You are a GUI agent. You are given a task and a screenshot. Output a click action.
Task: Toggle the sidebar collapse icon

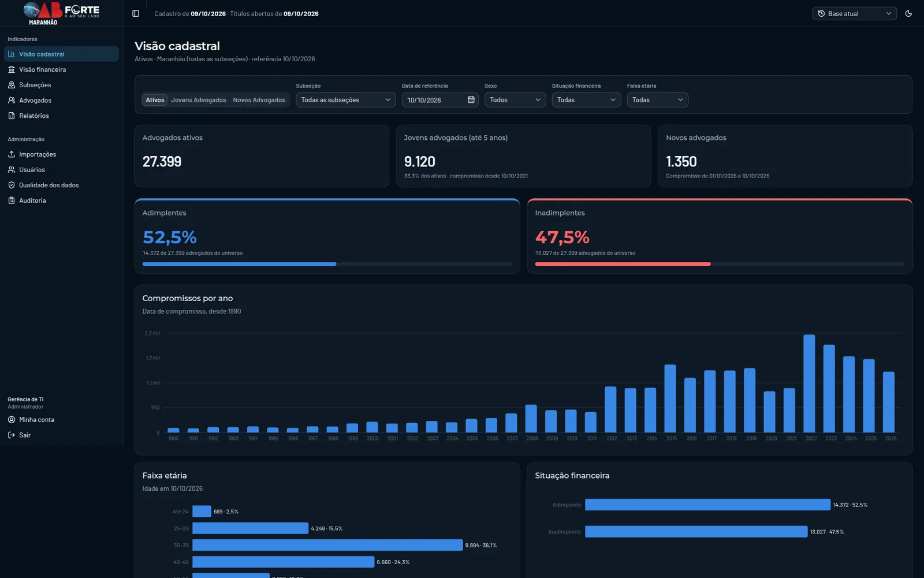(x=136, y=13)
